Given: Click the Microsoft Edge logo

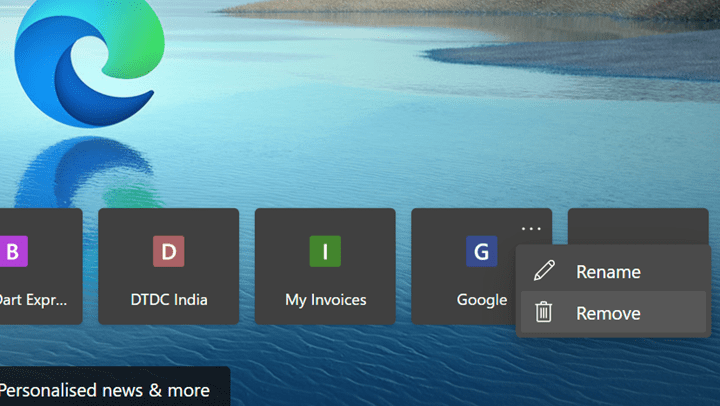Looking at the screenshot, I should 90,62.
